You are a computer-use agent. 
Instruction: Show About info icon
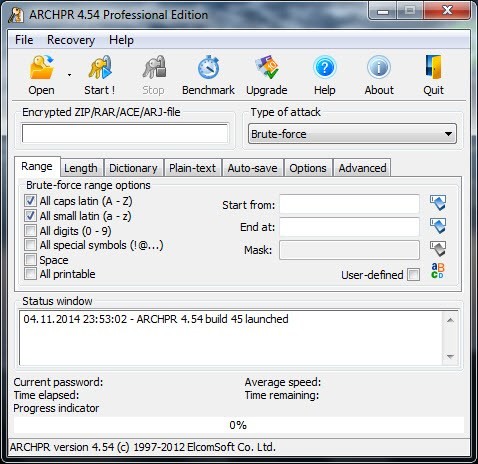coord(379,68)
